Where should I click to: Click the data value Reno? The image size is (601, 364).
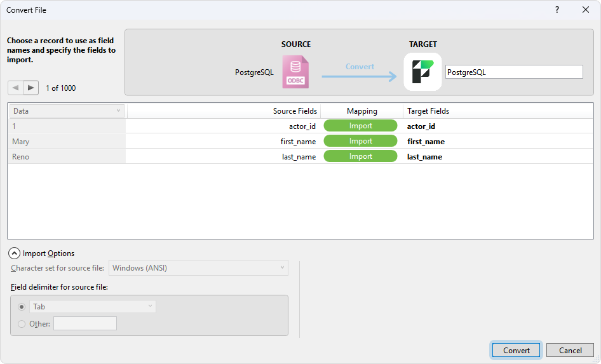[x=21, y=157]
